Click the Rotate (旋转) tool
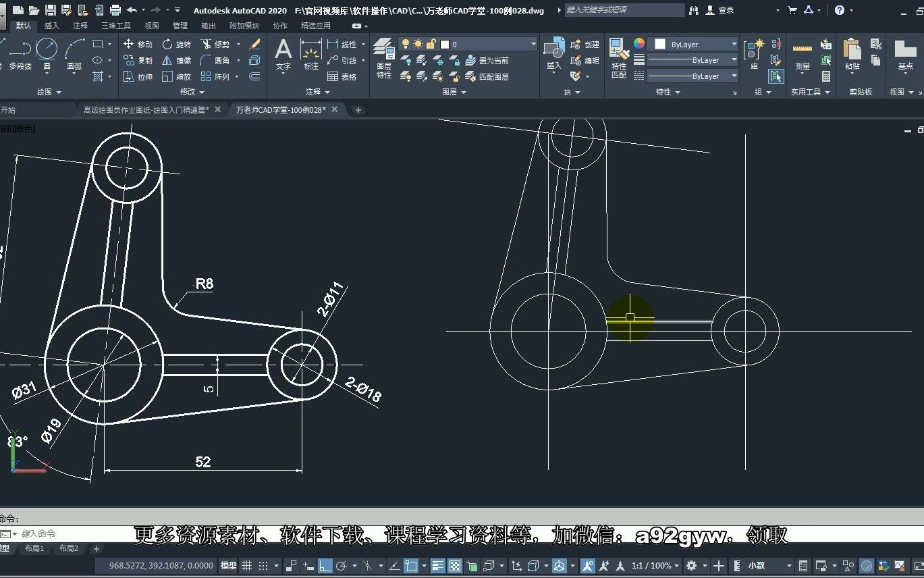The height and width of the screenshot is (578, 924). (x=177, y=44)
